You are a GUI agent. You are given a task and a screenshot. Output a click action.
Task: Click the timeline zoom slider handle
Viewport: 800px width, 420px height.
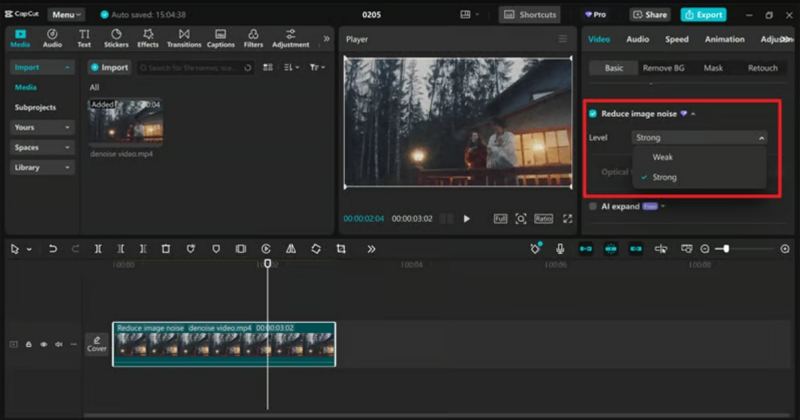point(726,249)
